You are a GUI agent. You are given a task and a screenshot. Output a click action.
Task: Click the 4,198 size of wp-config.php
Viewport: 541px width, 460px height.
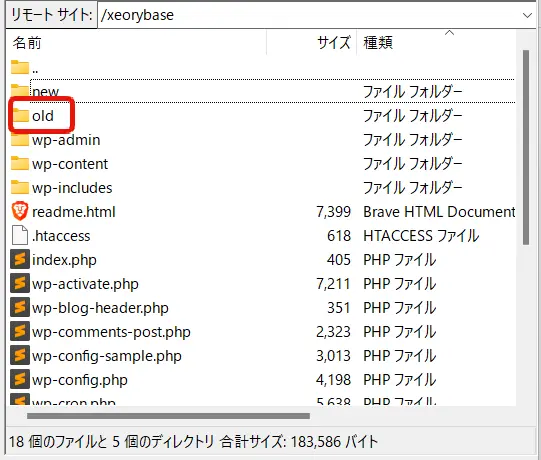tap(333, 380)
